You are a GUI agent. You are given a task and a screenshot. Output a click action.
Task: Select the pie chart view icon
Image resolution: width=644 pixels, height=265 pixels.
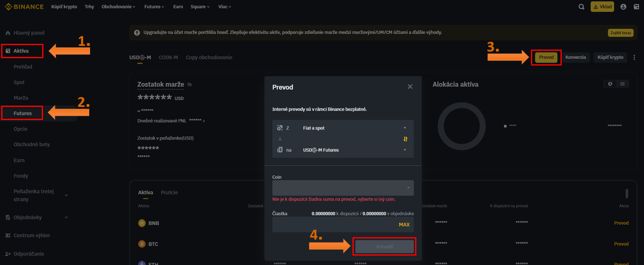pos(610,84)
